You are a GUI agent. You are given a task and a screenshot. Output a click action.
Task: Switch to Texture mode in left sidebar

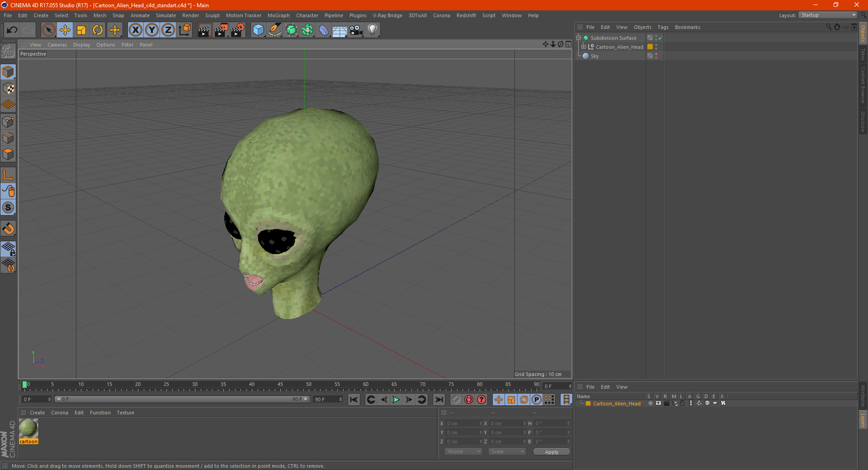point(8,89)
